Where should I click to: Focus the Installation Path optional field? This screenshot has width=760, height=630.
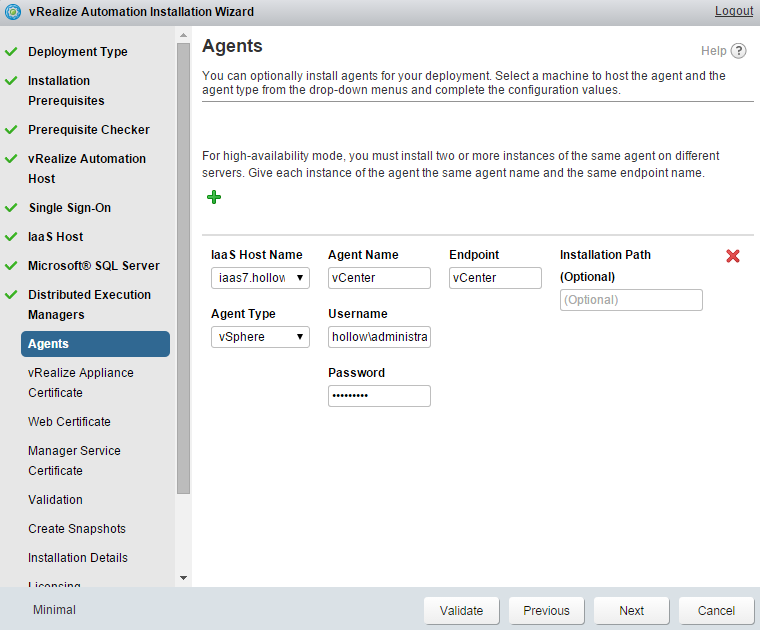631,300
